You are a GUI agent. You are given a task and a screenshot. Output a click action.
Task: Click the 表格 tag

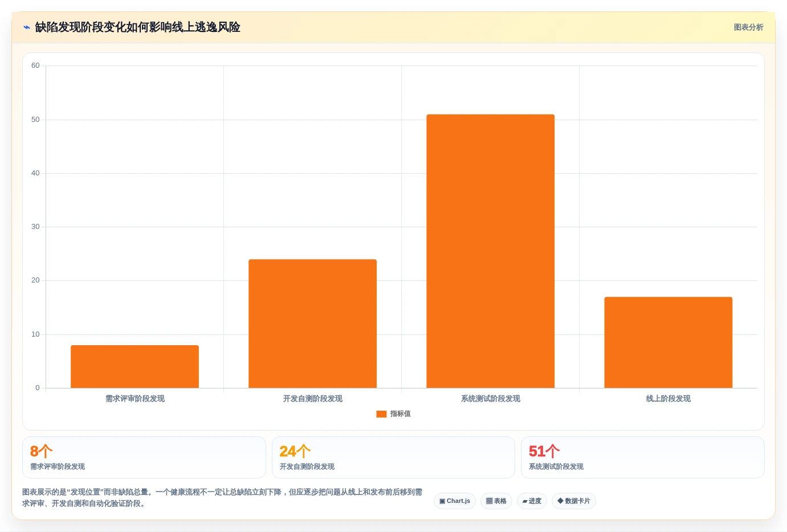(x=496, y=501)
